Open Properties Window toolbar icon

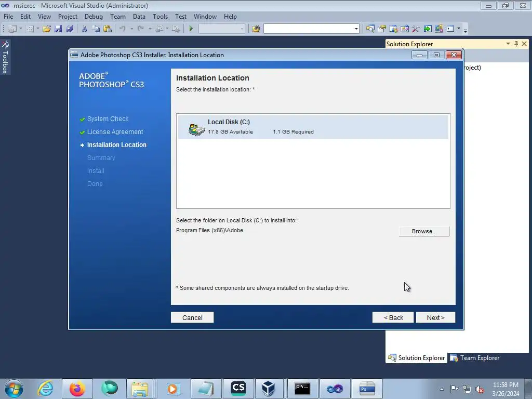(x=382, y=29)
